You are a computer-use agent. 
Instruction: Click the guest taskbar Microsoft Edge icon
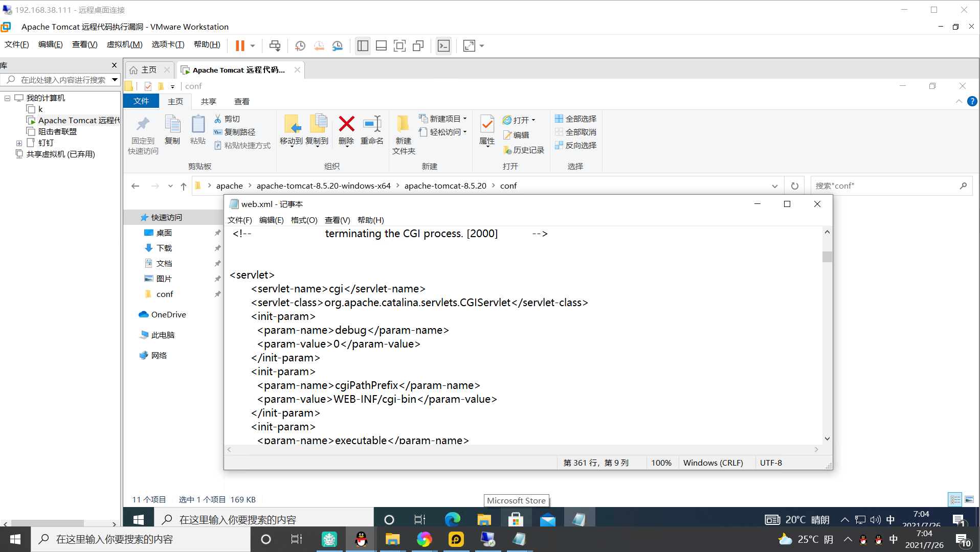(452, 519)
